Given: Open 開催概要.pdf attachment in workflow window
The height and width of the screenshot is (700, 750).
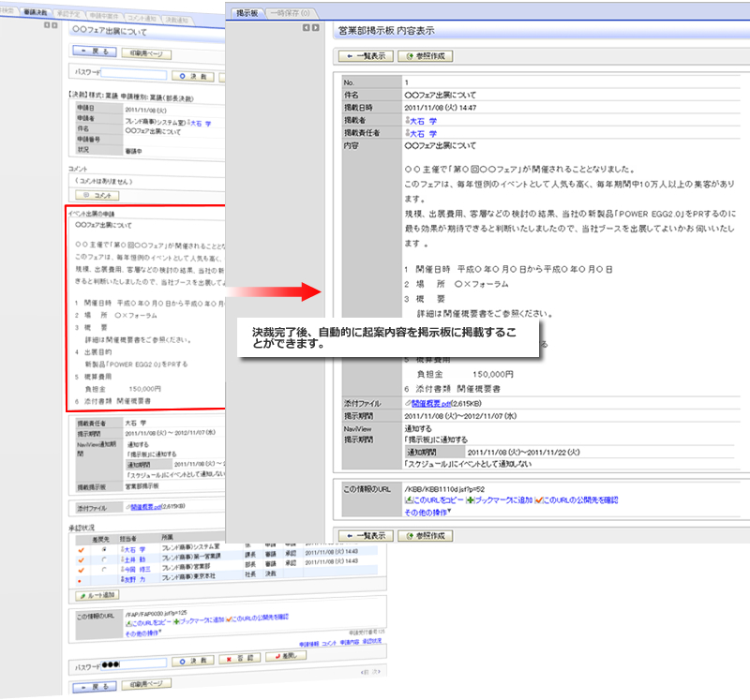Looking at the screenshot, I should pos(146,507).
